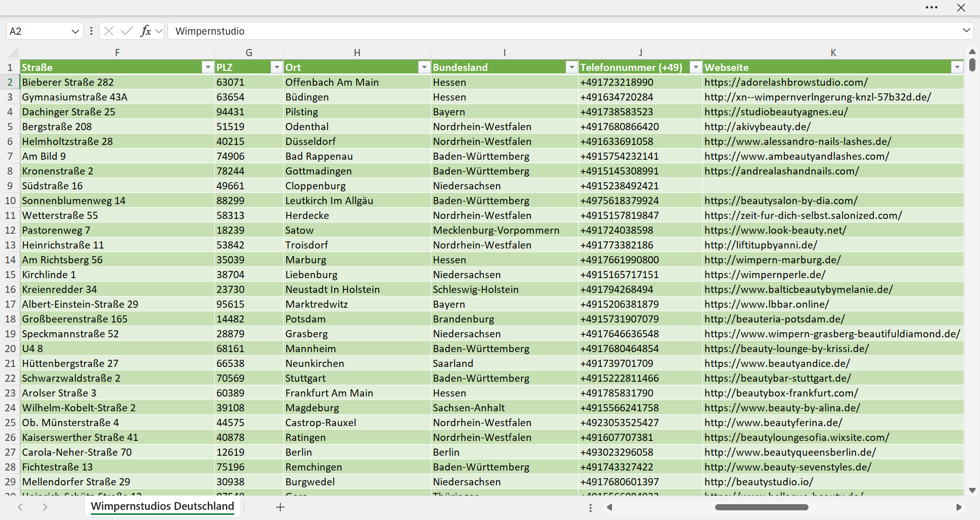Select phone number +4915238492421
The image size is (980, 520).
tap(641, 186)
